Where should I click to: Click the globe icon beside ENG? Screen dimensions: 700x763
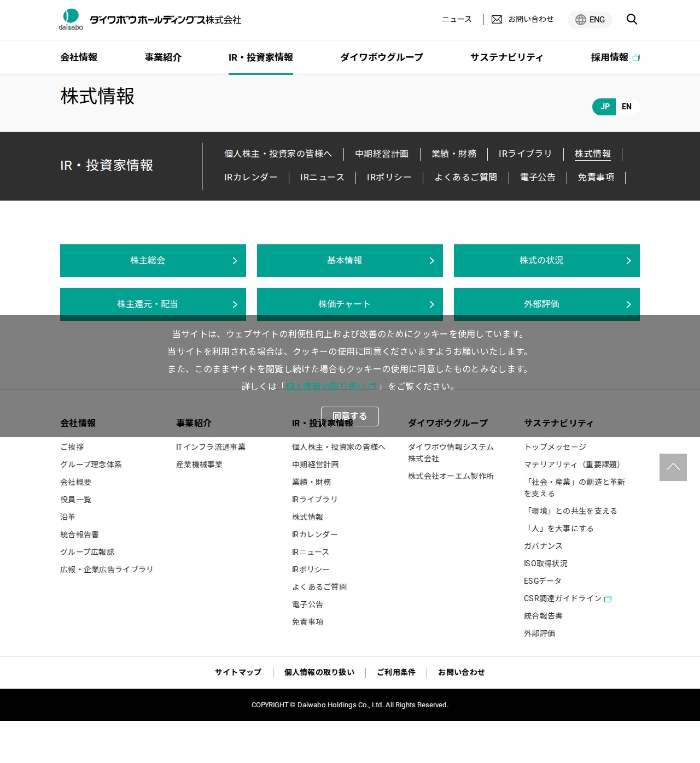(x=581, y=20)
